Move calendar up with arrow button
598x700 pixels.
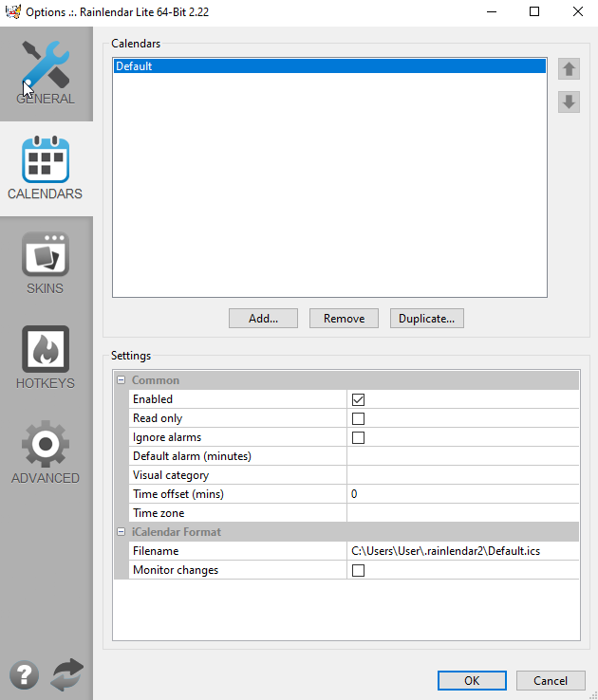(x=569, y=68)
